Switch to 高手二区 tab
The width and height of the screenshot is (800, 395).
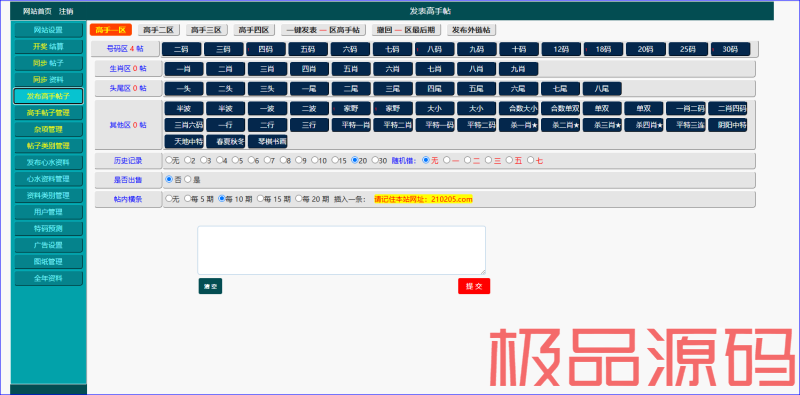[159, 30]
